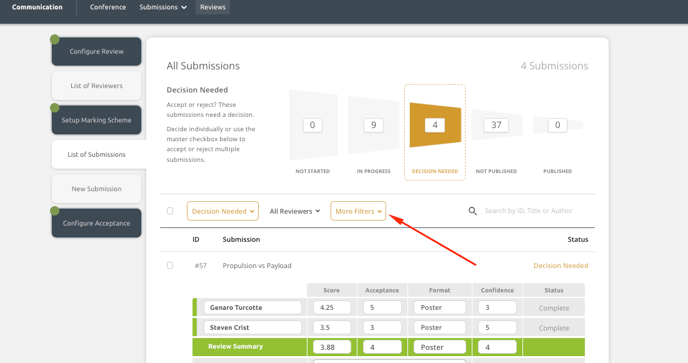688x363 pixels.
Task: Tick the checkbox for submission #57
Action: pyautogui.click(x=170, y=266)
